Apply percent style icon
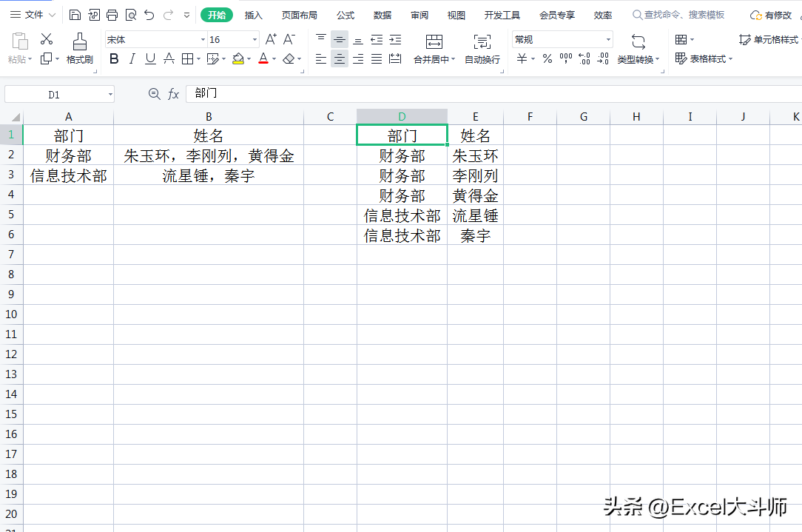Screen dimensions: 802x532 tap(547, 59)
